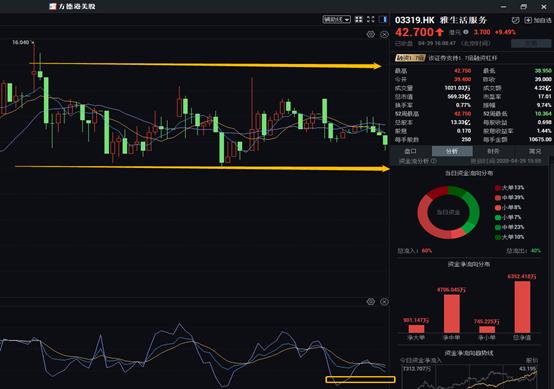Select the 分析 tab
Image resolution: width=554 pixels, height=389 pixels.
[452, 151]
